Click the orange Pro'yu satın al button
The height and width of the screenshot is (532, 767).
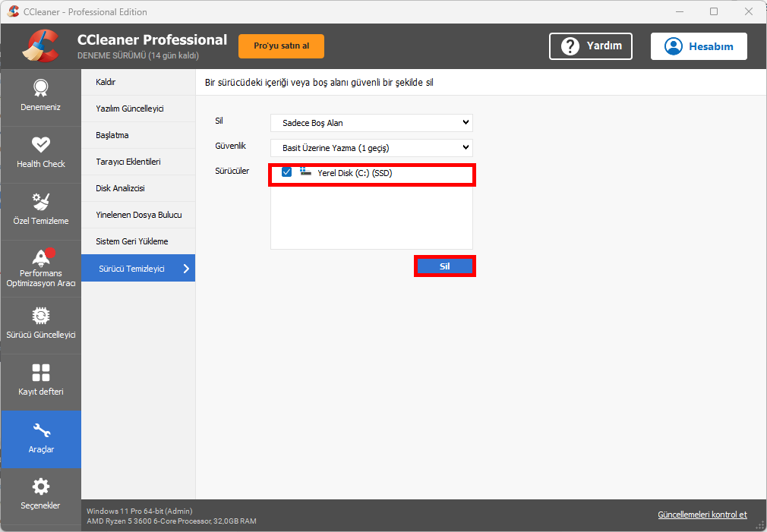tap(281, 46)
